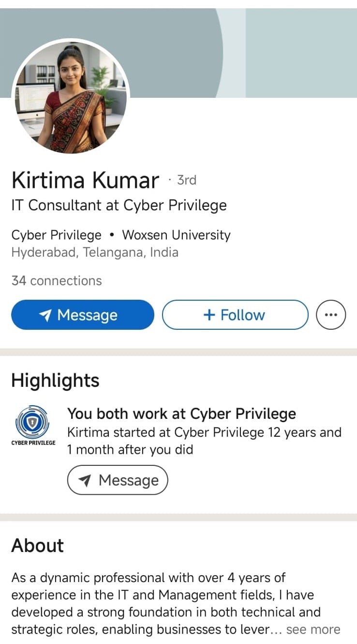Open the three-dot more options menu
The image size is (357, 644).
pos(331,315)
